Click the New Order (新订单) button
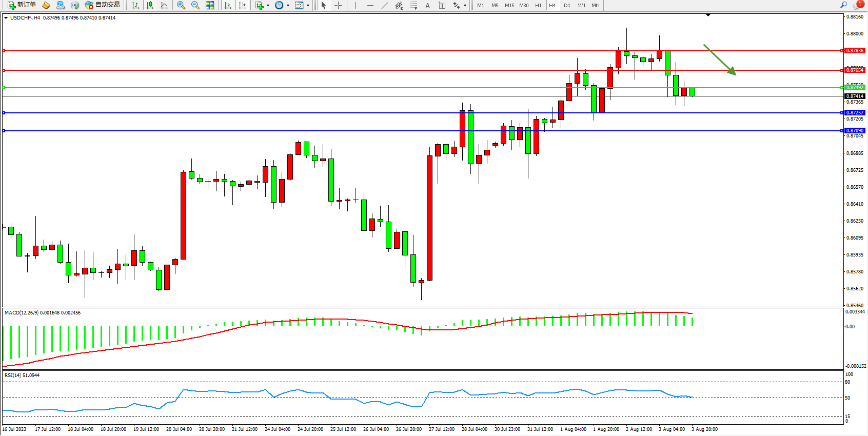 click(x=22, y=5)
